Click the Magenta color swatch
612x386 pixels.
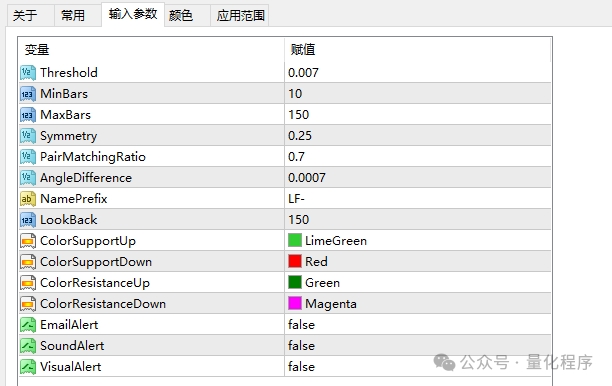click(x=295, y=304)
